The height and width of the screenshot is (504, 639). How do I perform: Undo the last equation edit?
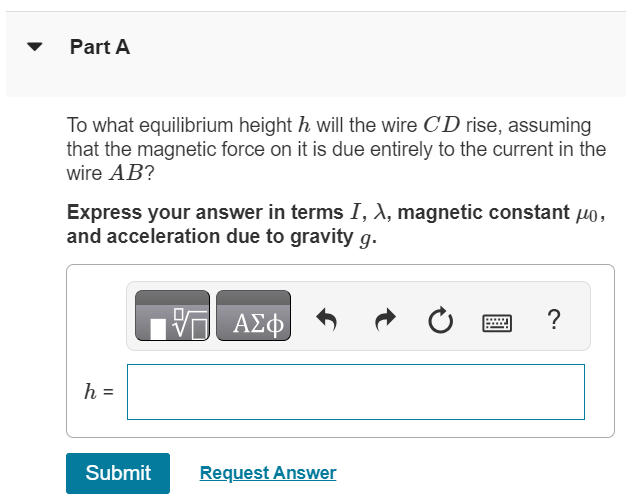pyautogui.click(x=326, y=320)
